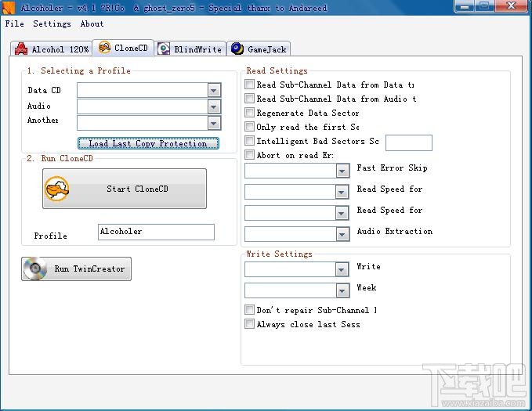This screenshot has width=532, height=411.
Task: Enable Read Sub-Channel Data from Data tracks
Action: tap(249, 85)
